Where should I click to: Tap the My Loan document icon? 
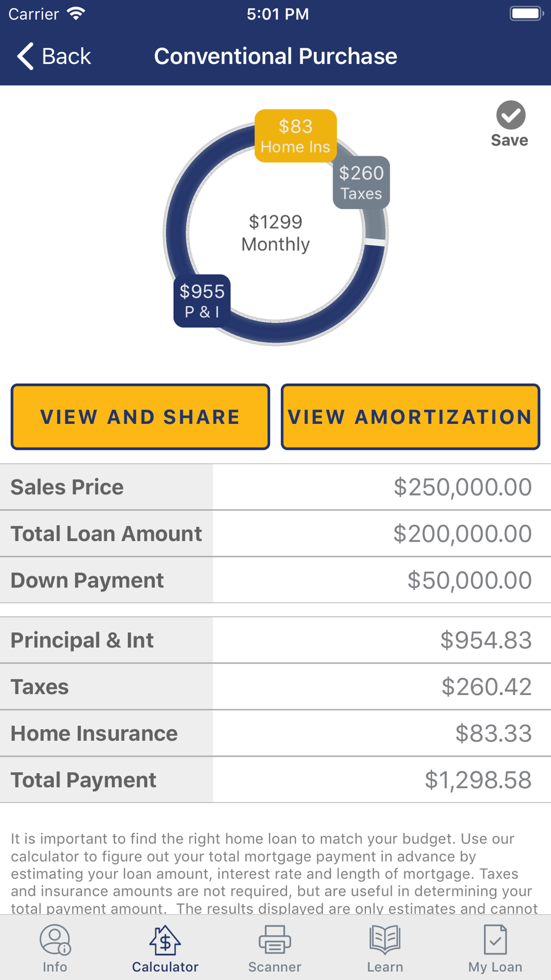(495, 940)
